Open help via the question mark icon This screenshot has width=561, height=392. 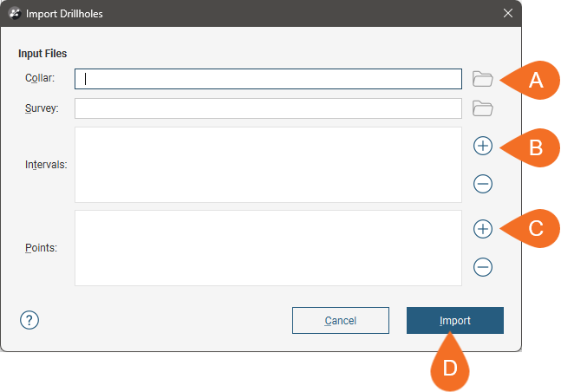click(29, 320)
